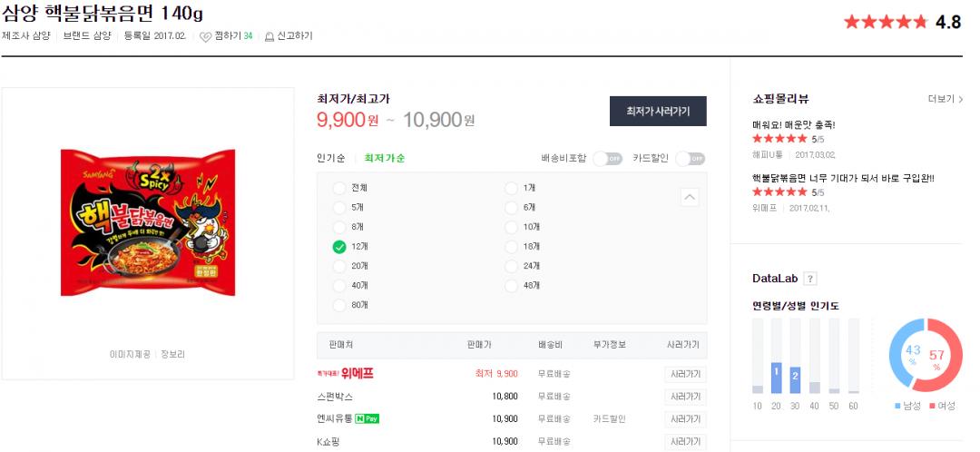Switch to the 최저가순 sort tab

point(385,158)
